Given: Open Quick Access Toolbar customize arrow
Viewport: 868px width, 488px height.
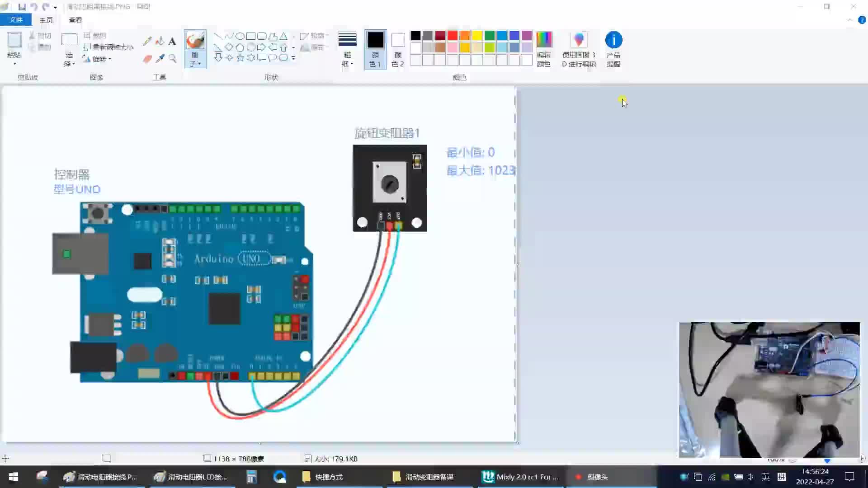Looking at the screenshot, I should 55,7.
